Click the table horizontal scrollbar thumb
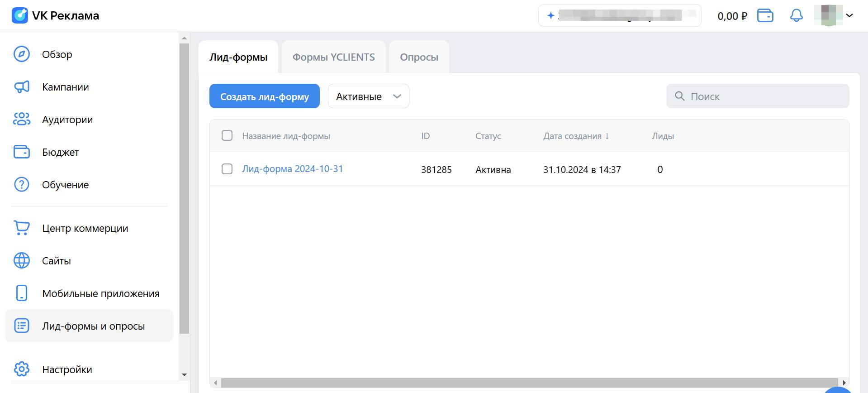 pos(529,383)
